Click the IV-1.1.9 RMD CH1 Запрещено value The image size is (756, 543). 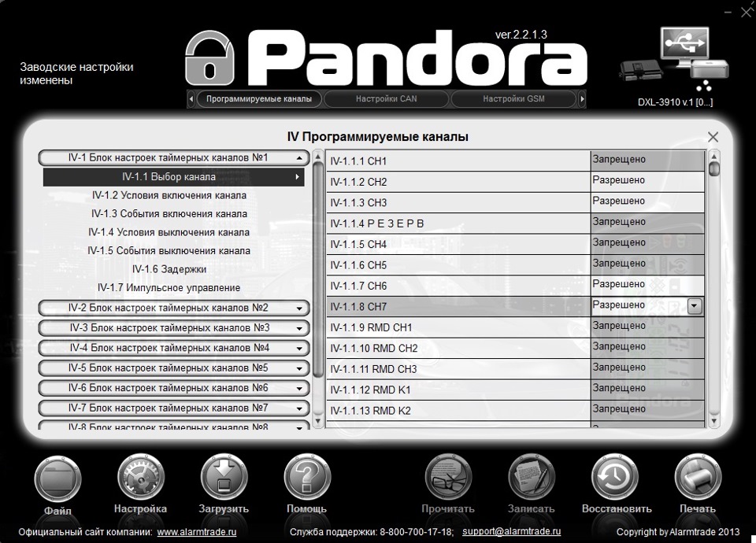647,327
